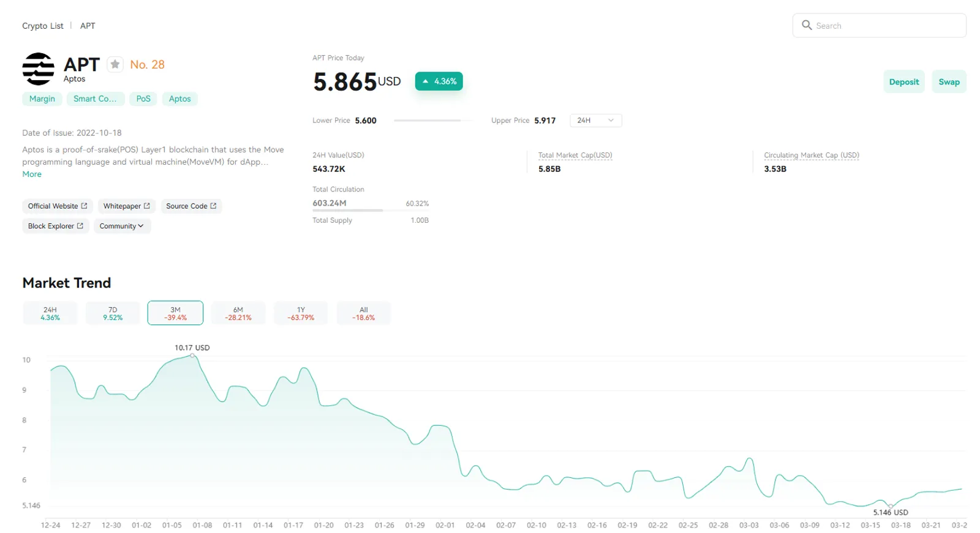Click the Lower Price 5.600 value
Screen dimensions: 980x533
[x=366, y=121]
